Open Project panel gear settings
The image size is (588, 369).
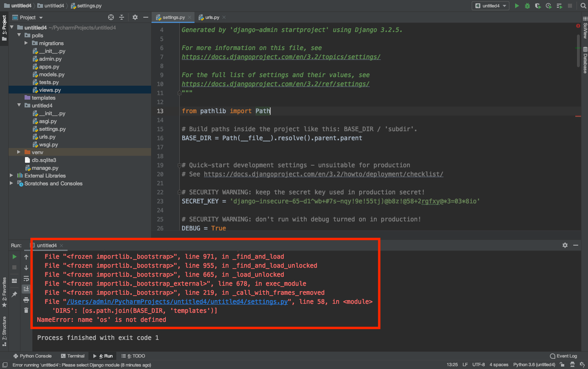(x=135, y=17)
